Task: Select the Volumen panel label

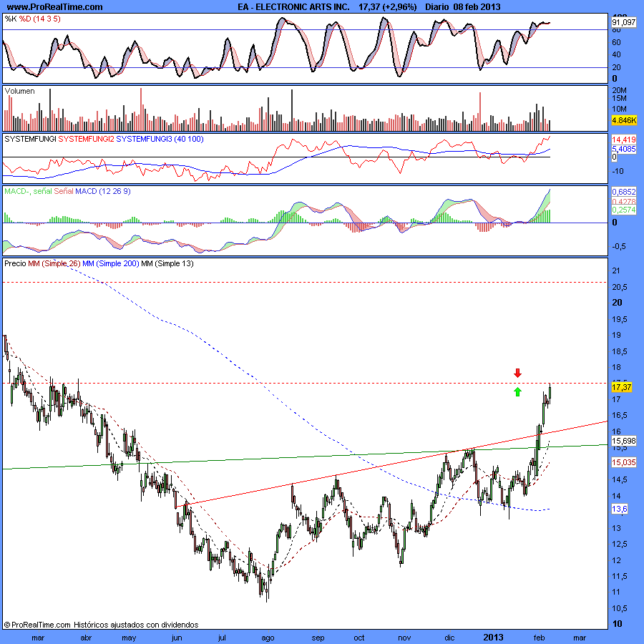Action: [x=20, y=91]
